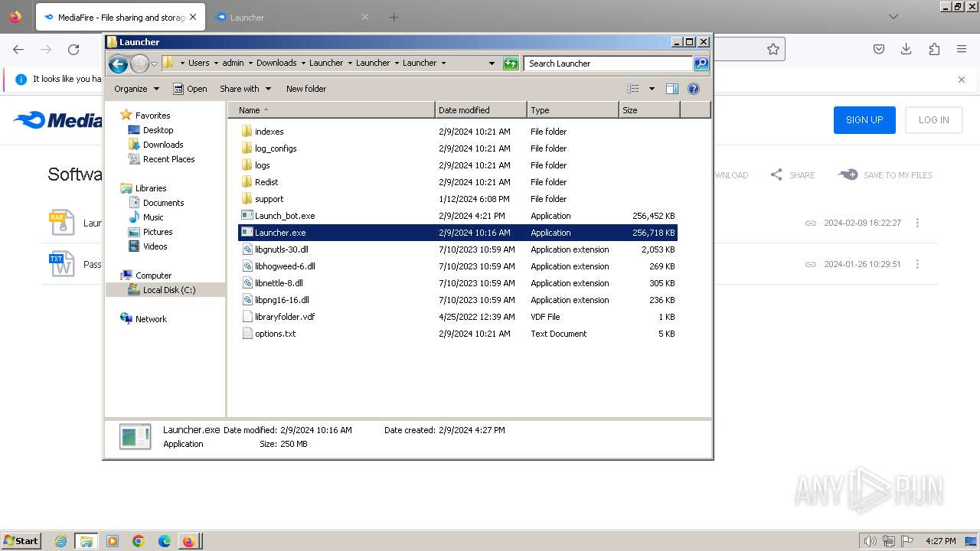Viewport: 980px width, 551px height.
Task: Go back in Explorer window
Action: [118, 64]
